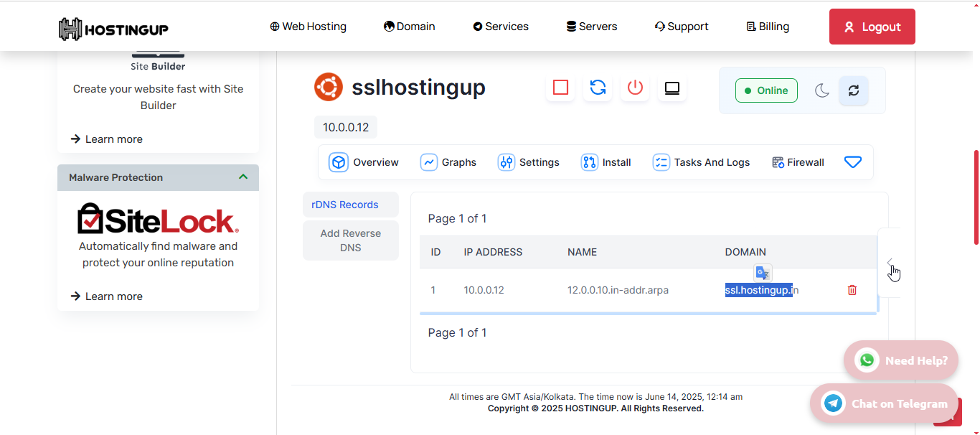980x435 pixels.
Task: Click the 10.0.0.12 cell in the rDNS table
Action: 484,290
